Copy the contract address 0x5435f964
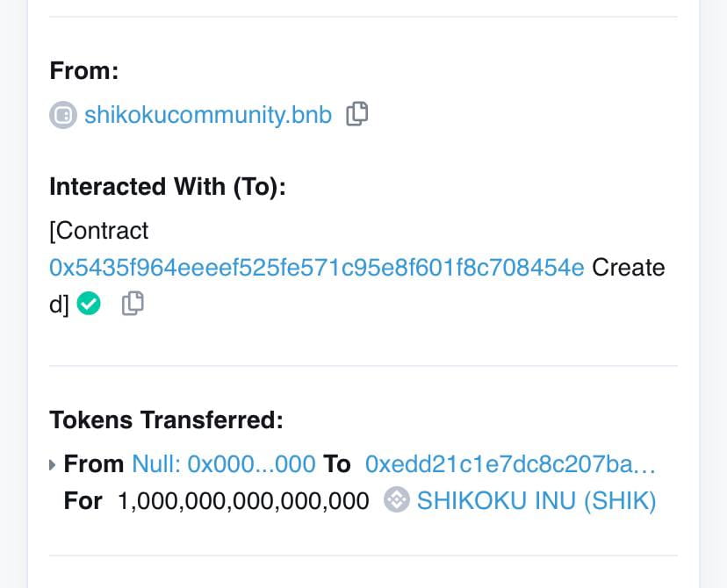 click(132, 304)
